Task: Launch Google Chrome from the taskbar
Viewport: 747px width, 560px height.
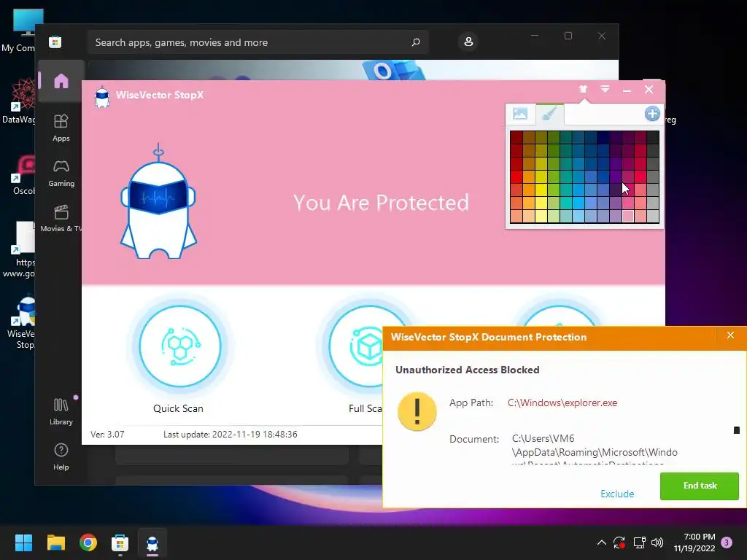Action: (x=88, y=542)
